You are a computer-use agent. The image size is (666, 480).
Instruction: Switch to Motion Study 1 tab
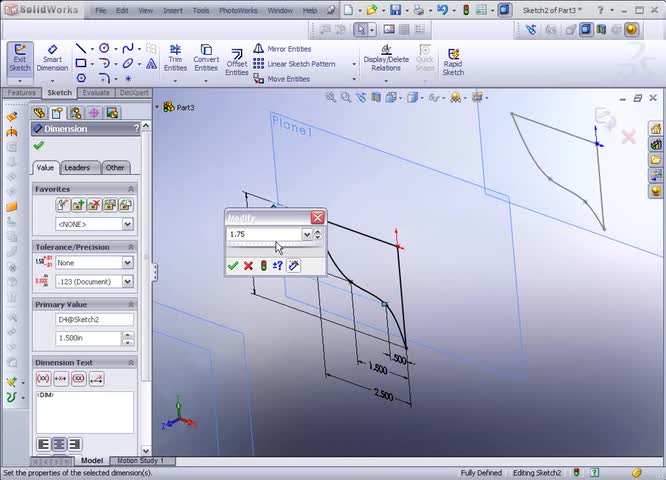(141, 460)
